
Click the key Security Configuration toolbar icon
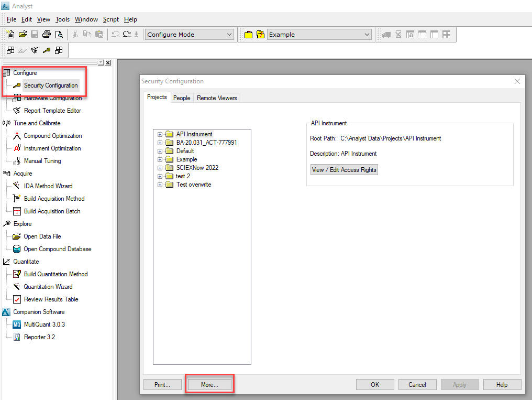click(x=47, y=50)
